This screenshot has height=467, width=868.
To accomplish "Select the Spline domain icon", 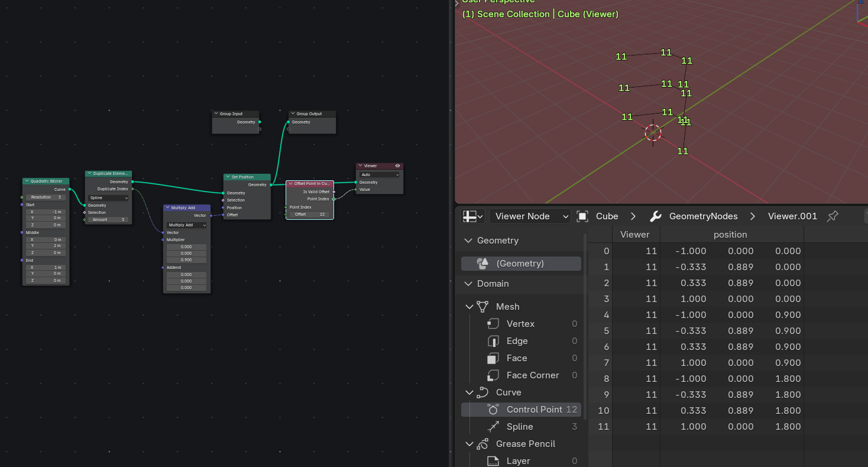I will 493,427.
